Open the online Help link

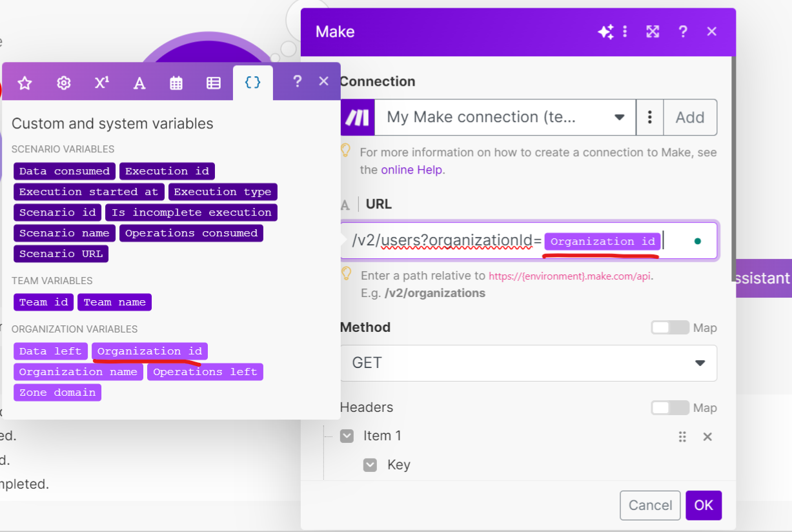pos(412,170)
